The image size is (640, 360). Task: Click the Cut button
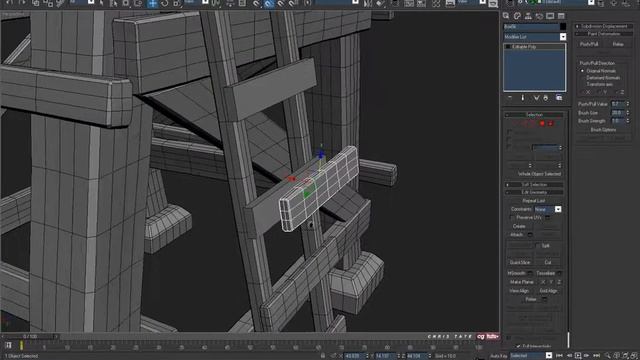[x=548, y=262]
